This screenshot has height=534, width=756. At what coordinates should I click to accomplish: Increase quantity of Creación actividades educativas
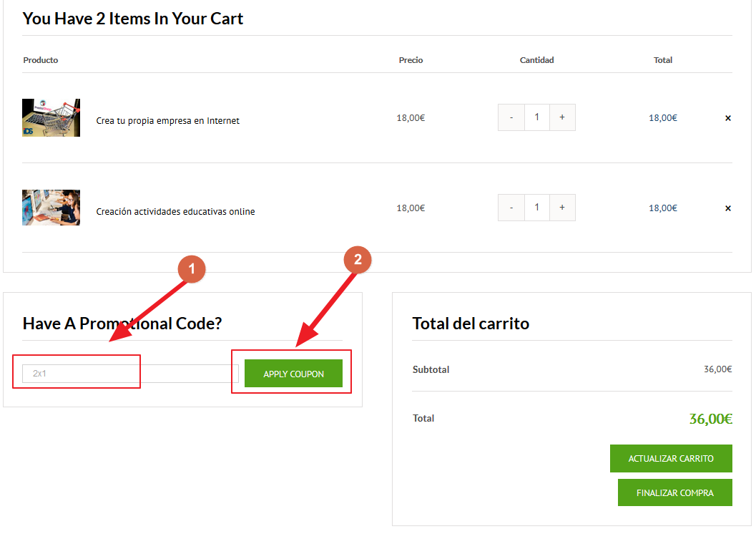point(562,208)
